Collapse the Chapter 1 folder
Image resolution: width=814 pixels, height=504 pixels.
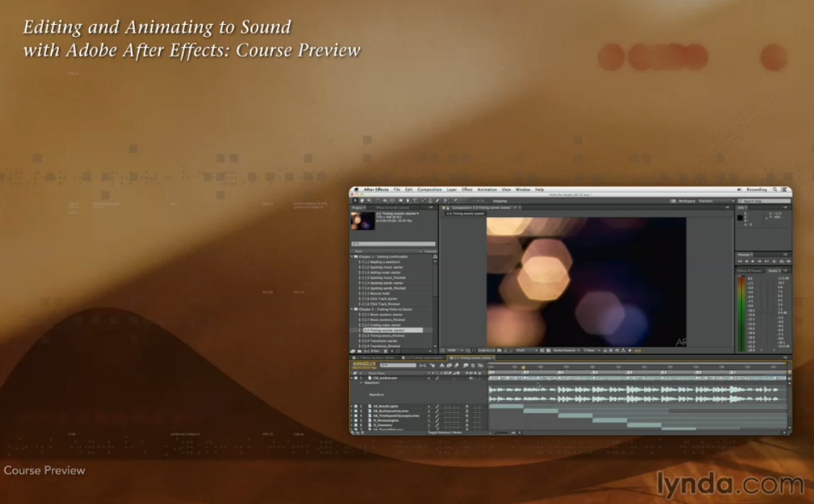coord(352,256)
